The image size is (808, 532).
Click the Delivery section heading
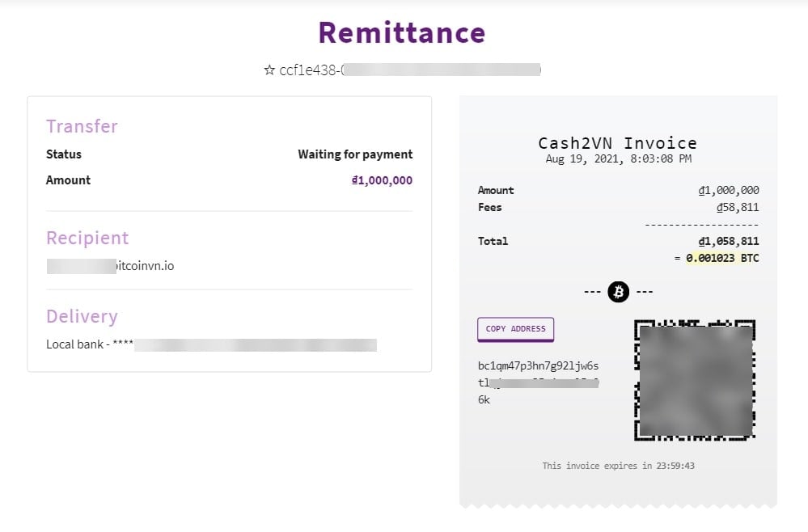point(82,316)
